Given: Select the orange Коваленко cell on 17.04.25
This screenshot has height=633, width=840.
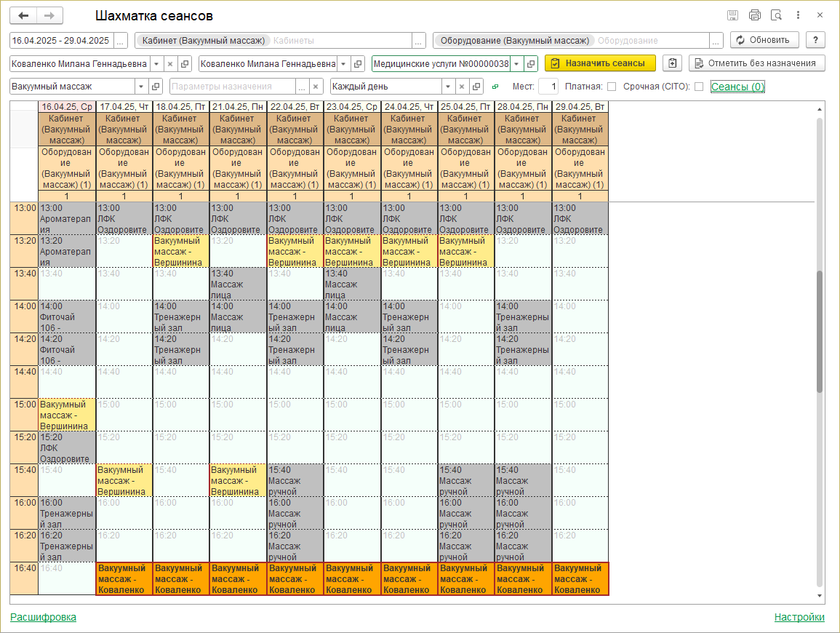Looking at the screenshot, I should pos(124,579).
